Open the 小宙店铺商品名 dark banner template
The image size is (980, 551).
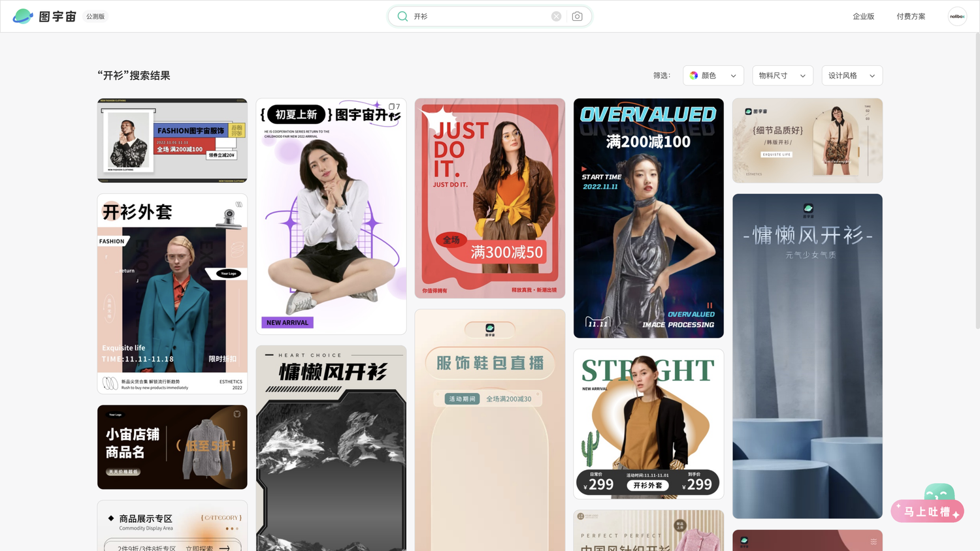172,447
